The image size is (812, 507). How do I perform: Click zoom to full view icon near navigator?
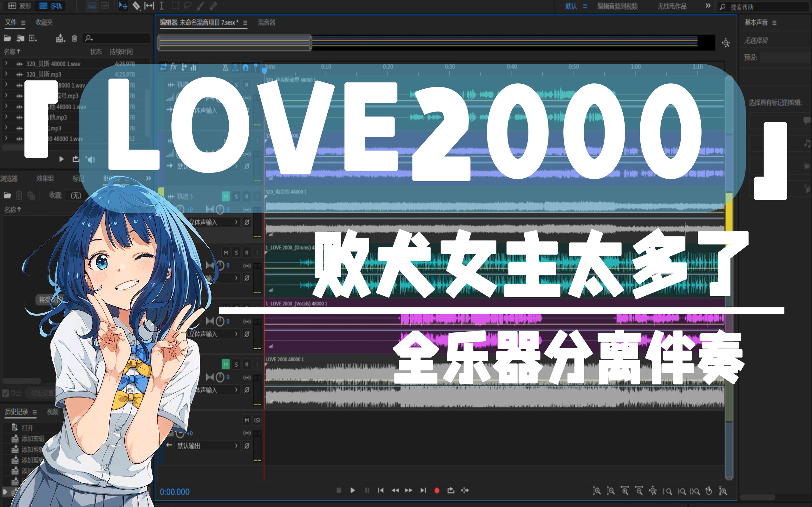(726, 43)
